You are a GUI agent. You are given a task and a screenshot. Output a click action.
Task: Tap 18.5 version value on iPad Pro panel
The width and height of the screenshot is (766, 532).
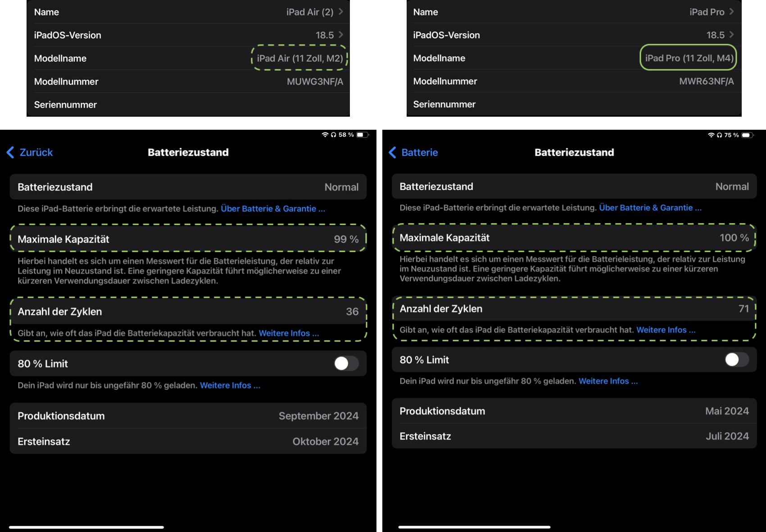(x=716, y=35)
